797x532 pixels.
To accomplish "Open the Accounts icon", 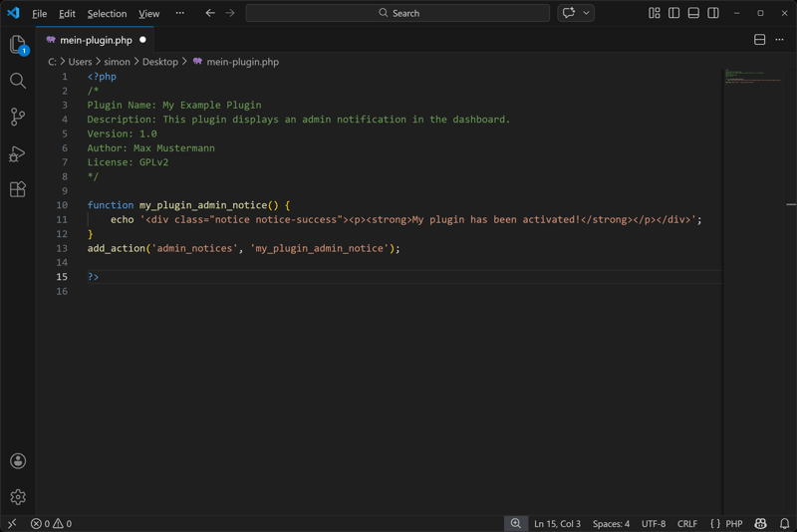I will coord(18,460).
